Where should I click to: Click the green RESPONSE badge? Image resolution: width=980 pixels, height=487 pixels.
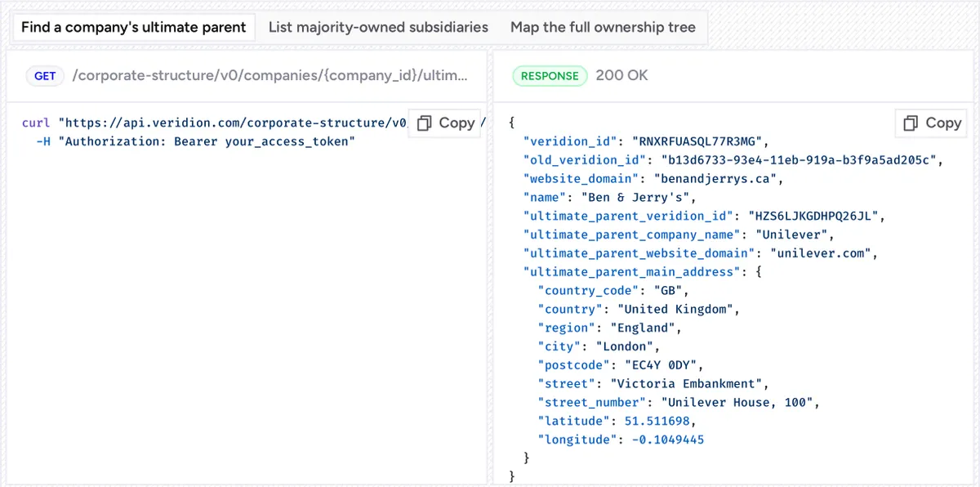(550, 76)
